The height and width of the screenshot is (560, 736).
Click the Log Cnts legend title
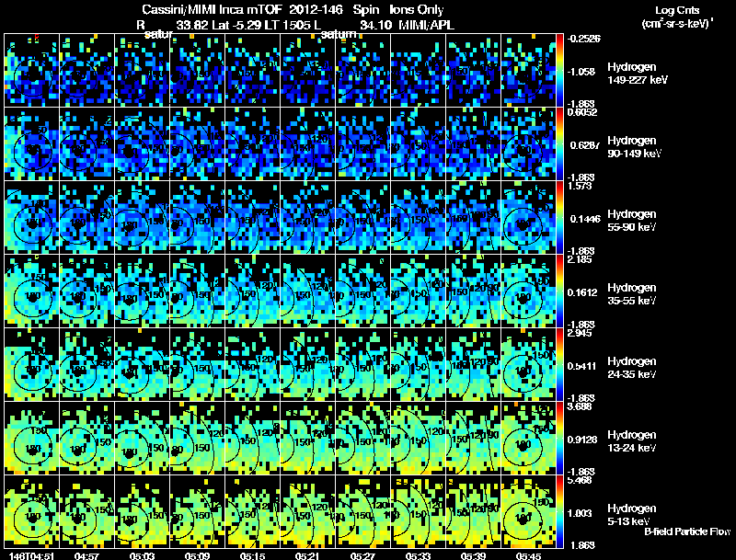tap(677, 10)
